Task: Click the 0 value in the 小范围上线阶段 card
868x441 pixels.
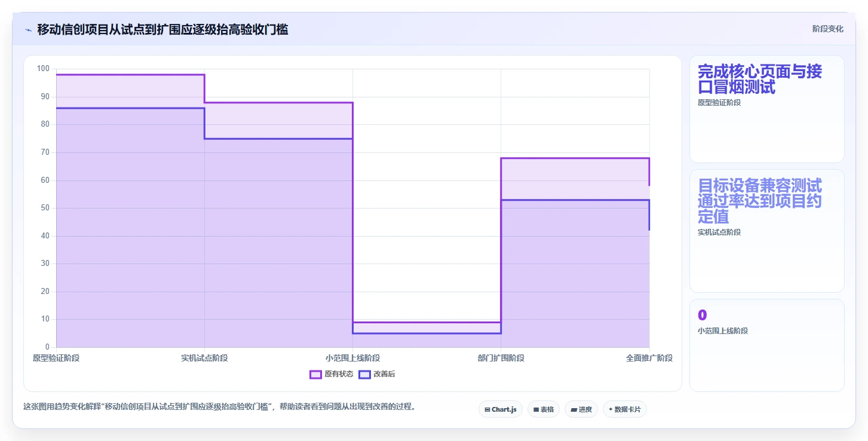Action: pyautogui.click(x=702, y=315)
